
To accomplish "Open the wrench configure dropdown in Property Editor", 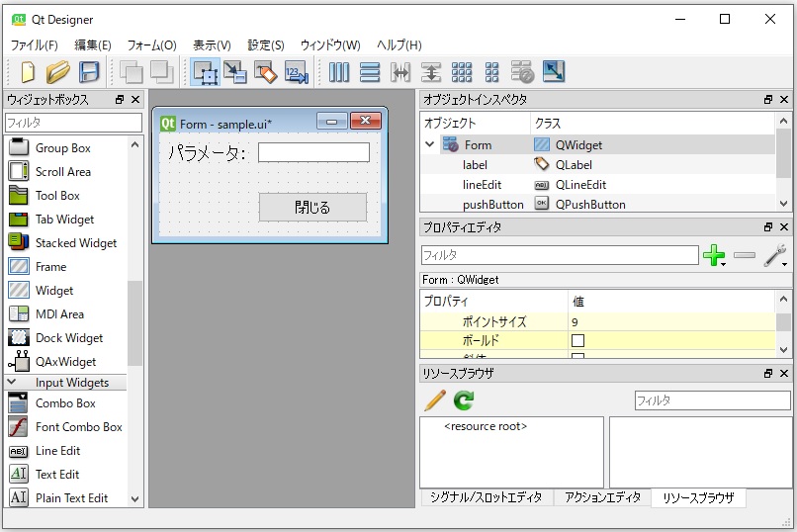I will coord(776,256).
